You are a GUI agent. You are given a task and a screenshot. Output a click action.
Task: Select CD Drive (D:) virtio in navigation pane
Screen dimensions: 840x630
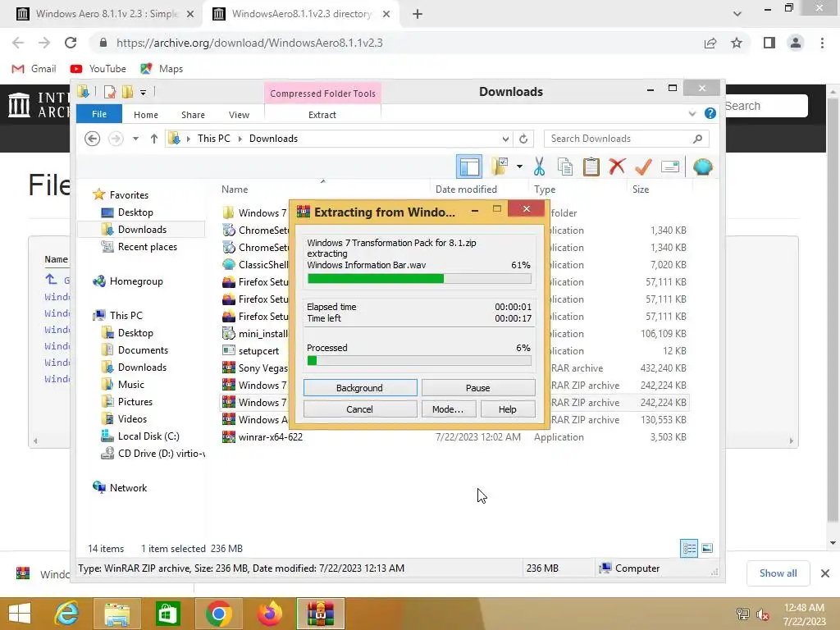coord(161,453)
